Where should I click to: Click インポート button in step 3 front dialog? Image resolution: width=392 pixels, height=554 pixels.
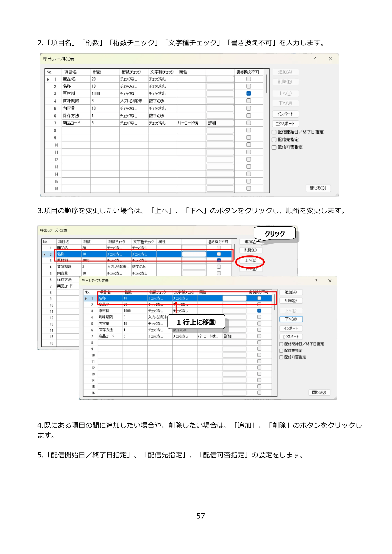[291, 328]
